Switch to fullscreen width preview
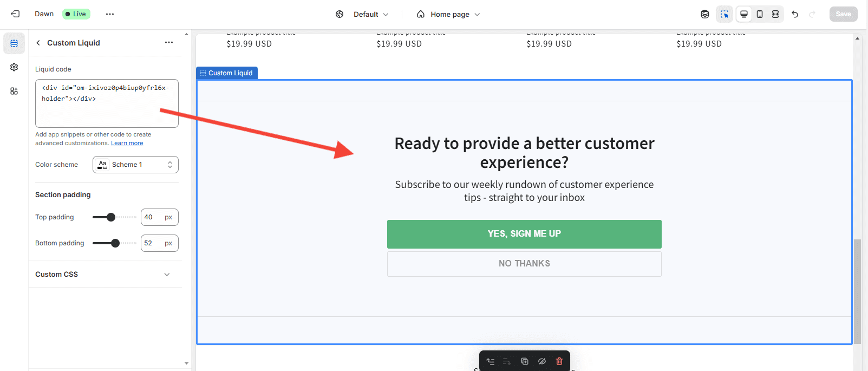This screenshot has width=868, height=371. click(775, 14)
